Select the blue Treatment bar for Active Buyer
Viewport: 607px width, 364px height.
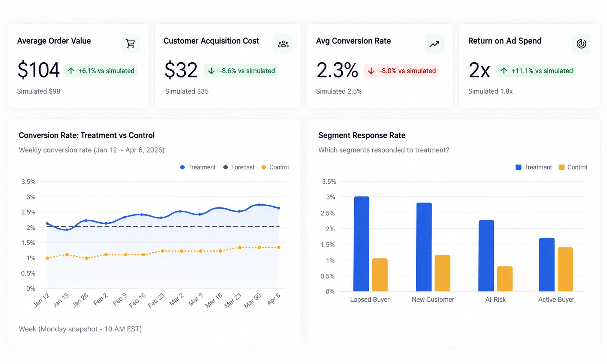[547, 265]
